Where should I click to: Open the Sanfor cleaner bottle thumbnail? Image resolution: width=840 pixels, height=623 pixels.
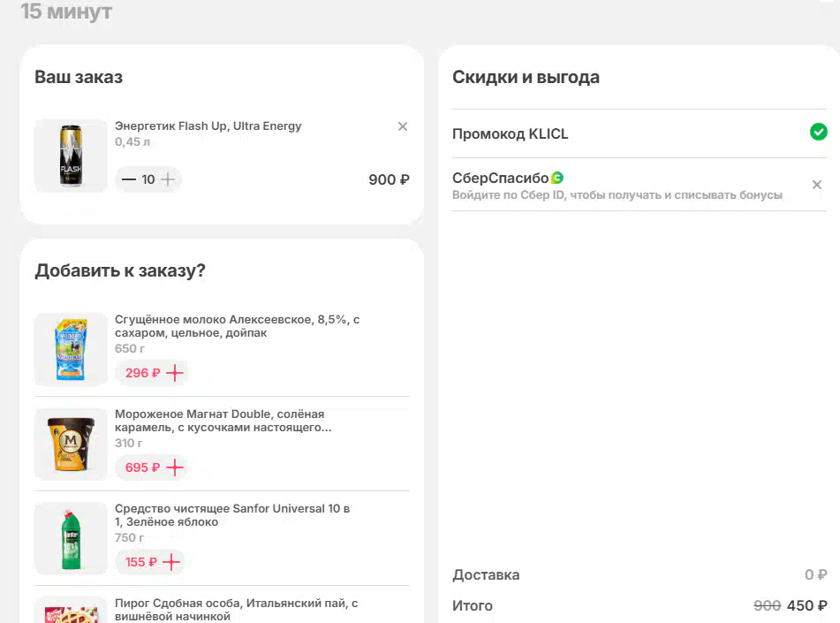pyautogui.click(x=71, y=538)
